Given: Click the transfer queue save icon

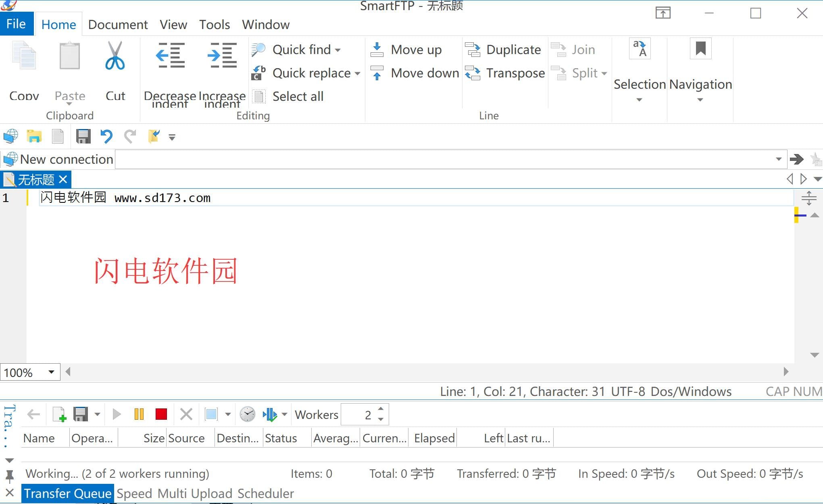Looking at the screenshot, I should pos(81,414).
